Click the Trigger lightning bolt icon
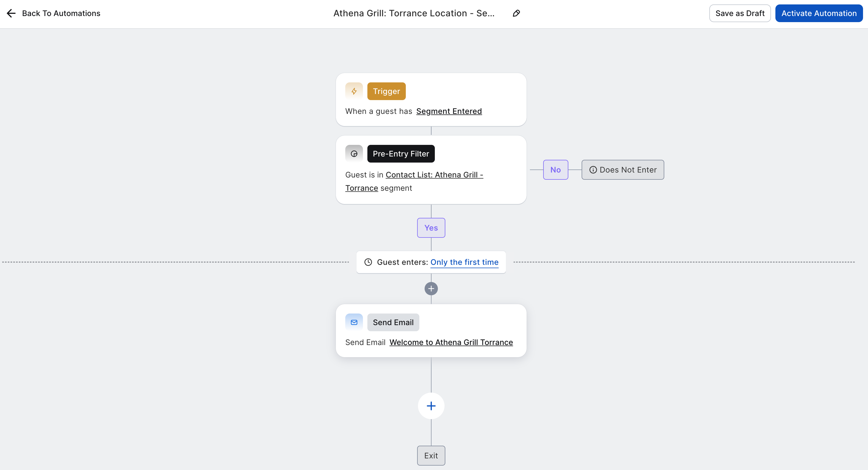868x470 pixels. coord(354,91)
